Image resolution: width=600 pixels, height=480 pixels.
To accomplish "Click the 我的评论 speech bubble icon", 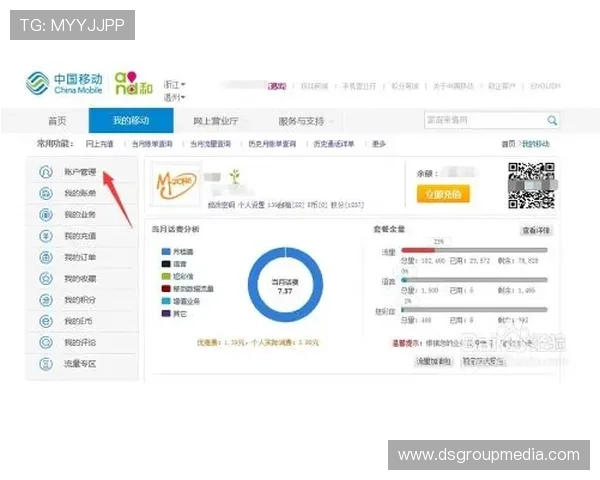I will pyautogui.click(x=46, y=342).
